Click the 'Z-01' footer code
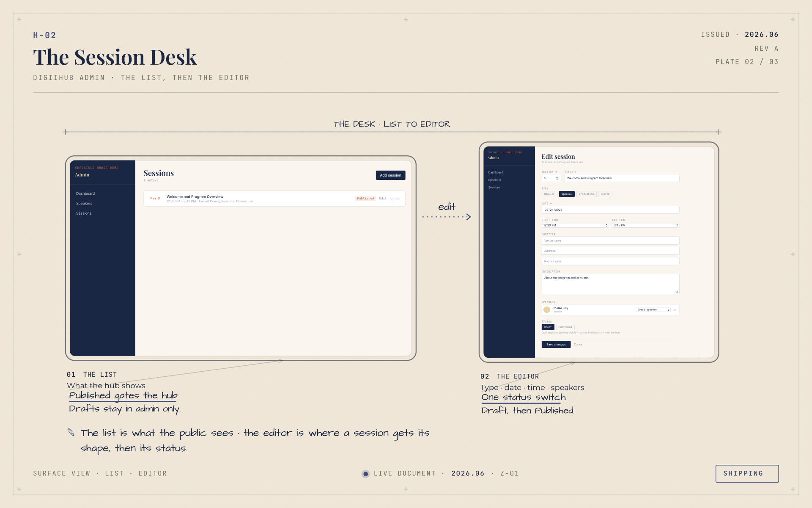The image size is (812, 508). (x=509, y=474)
